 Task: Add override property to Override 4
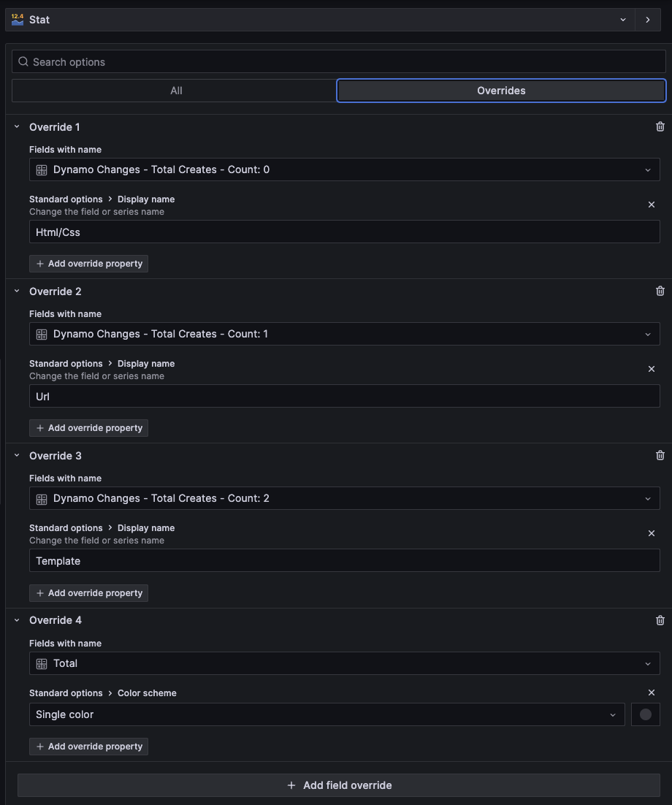[88, 747]
